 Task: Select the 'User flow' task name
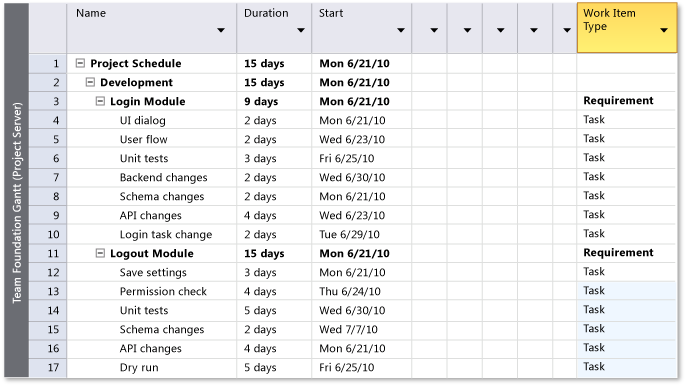coord(144,140)
